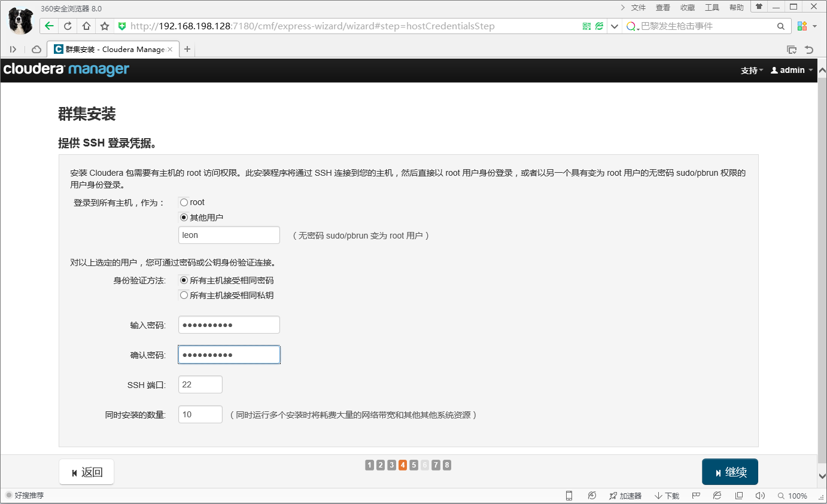Click the window split icon in status bar

pyautogui.click(x=739, y=496)
